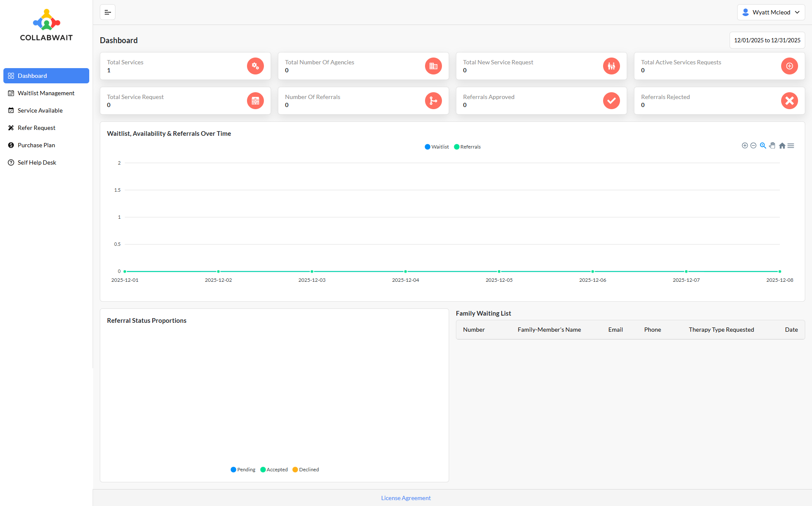Toggle Pending in referral status legend

243,470
